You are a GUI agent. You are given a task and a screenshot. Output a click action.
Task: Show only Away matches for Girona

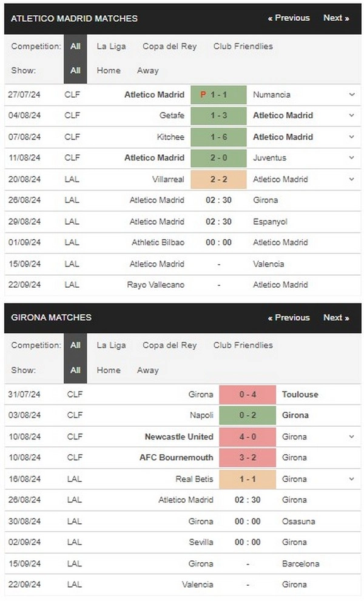click(147, 370)
